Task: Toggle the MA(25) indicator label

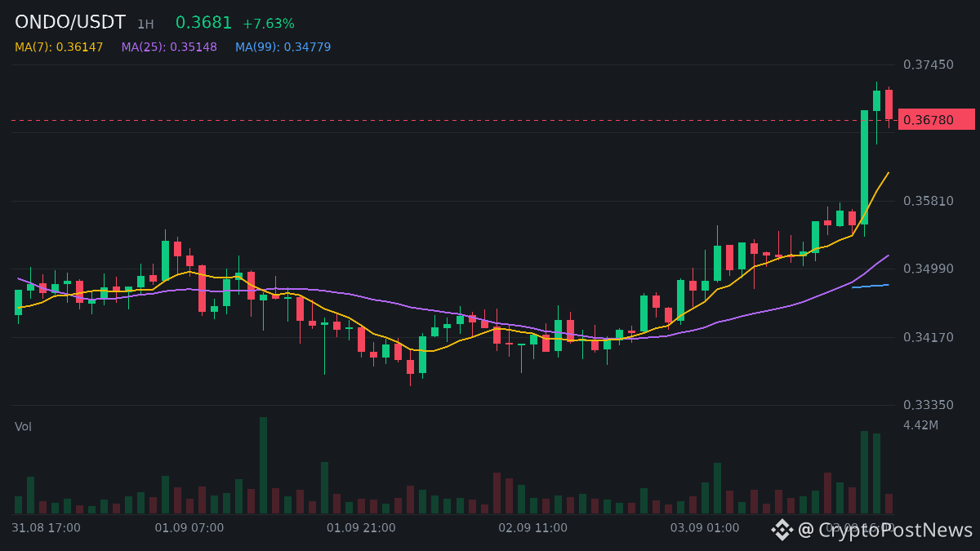Action: click(169, 47)
